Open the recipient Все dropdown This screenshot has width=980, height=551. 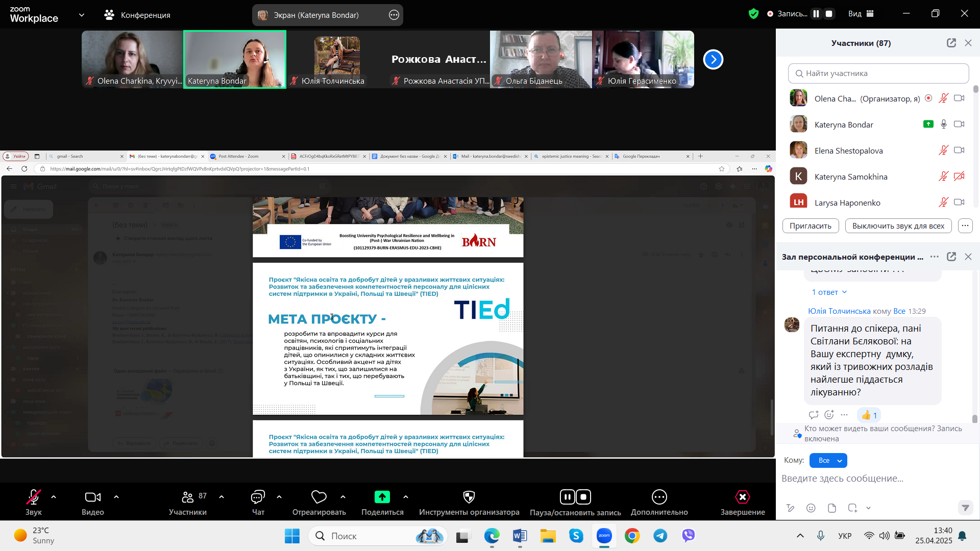(828, 460)
